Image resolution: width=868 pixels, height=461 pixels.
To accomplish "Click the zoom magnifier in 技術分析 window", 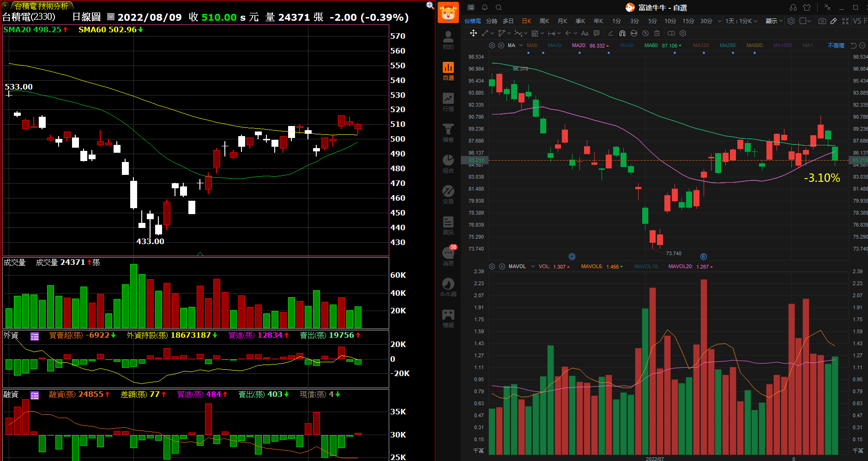I will (430, 5).
